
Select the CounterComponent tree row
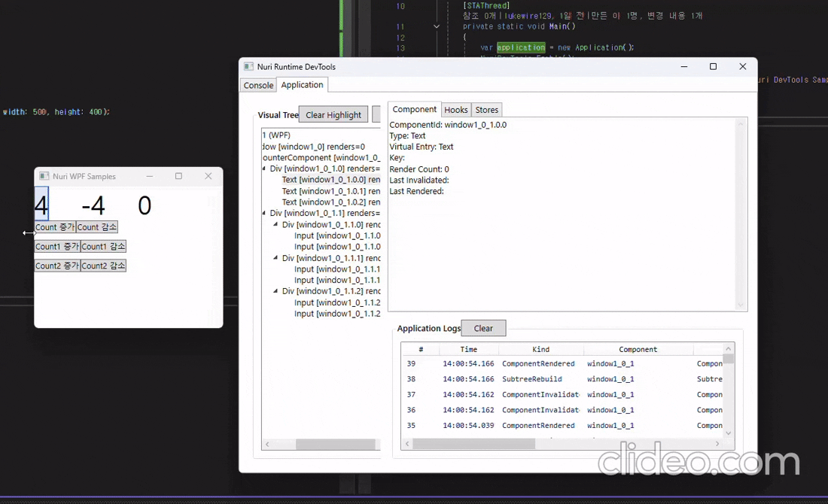coord(321,157)
